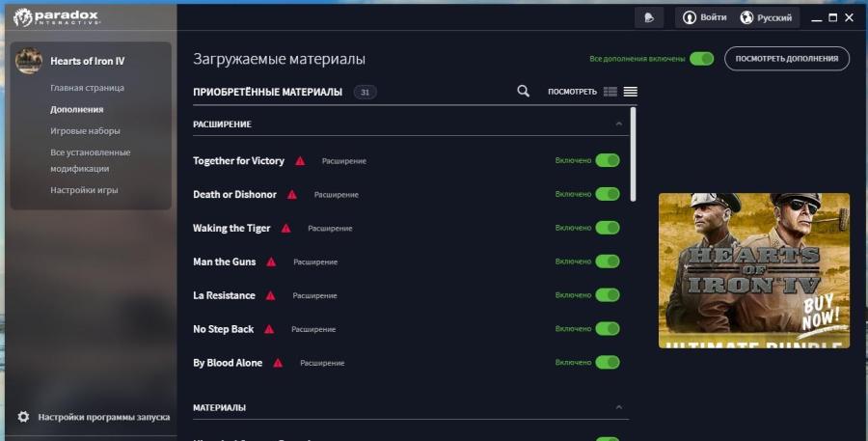Click the Paradox Interactive logo

(x=56, y=17)
